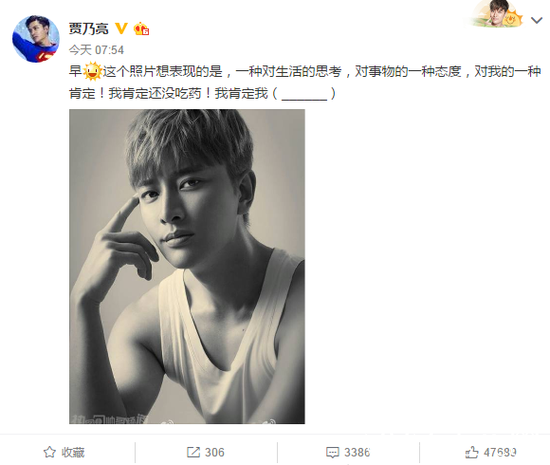
Task: Open the poster's round profile avatar
Action: 36,39
